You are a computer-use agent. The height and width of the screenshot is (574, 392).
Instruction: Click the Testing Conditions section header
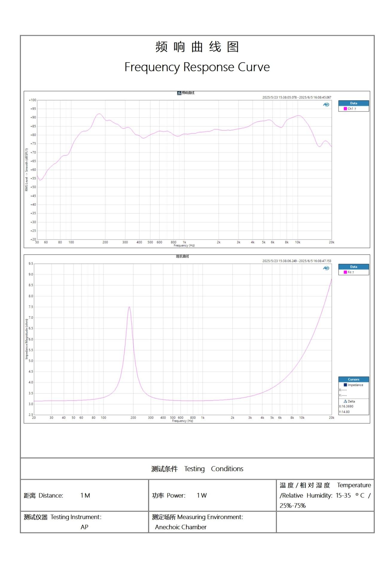(x=197, y=469)
